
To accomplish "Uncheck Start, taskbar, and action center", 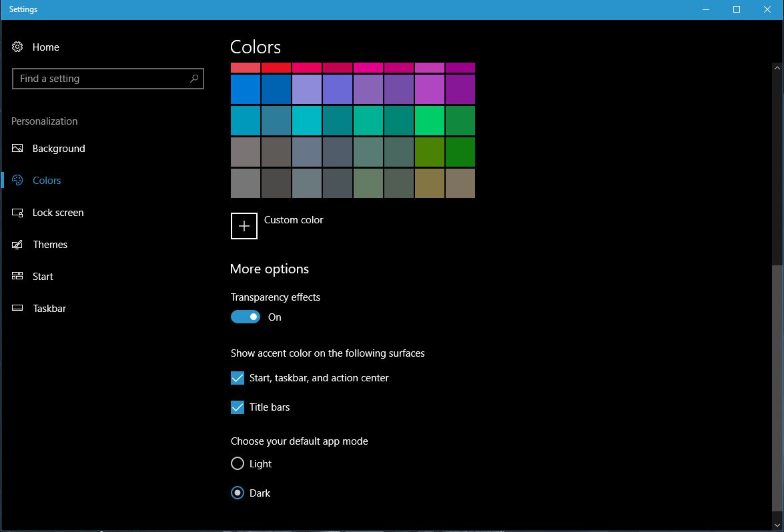I will (238, 378).
